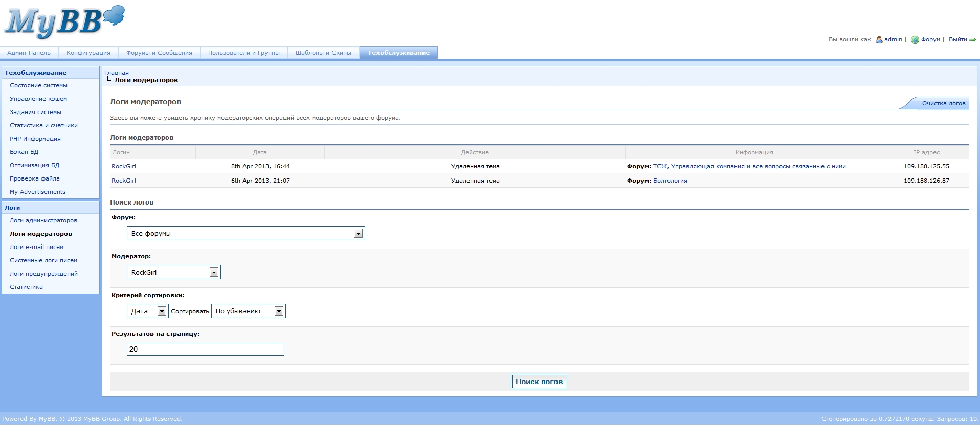Click the Главная breadcrumb link

[x=117, y=73]
